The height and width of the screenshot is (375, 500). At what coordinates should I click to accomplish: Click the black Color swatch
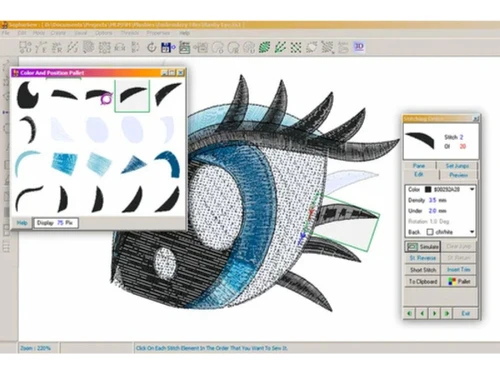click(x=428, y=189)
